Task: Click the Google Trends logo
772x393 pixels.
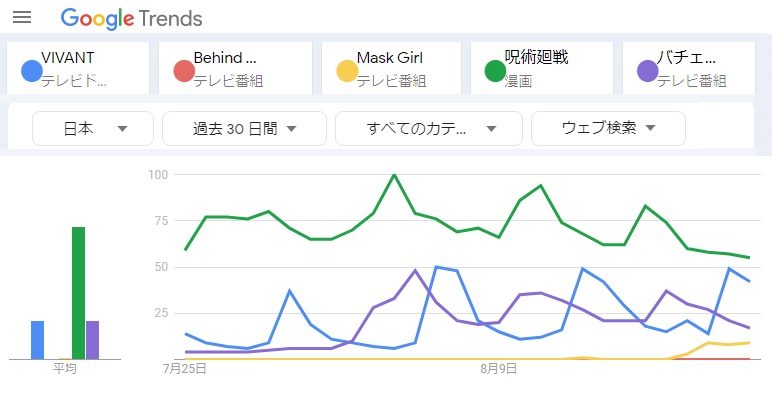Action: [131, 19]
